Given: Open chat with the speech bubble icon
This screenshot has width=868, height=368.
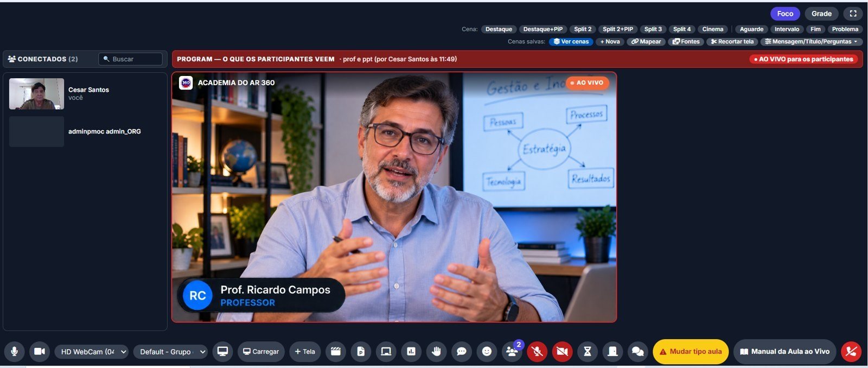Looking at the screenshot, I should pyautogui.click(x=462, y=352).
